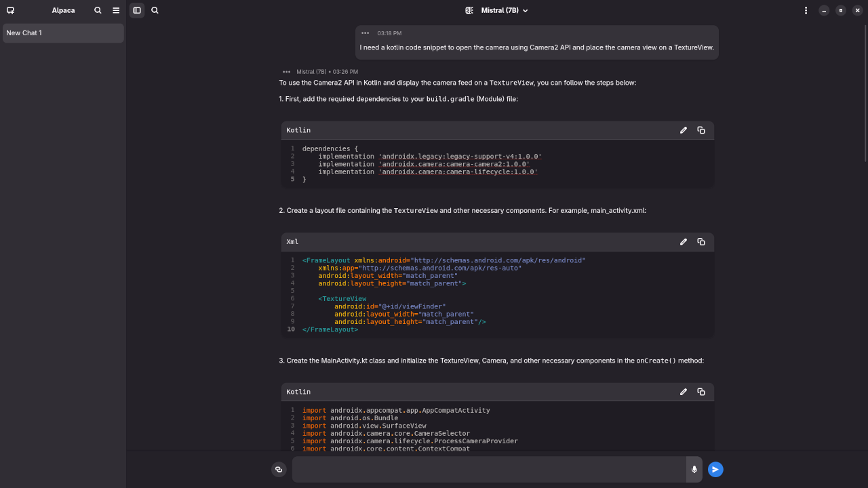
Task: Copy the MainActivity Kotlin code block
Action: click(701, 392)
